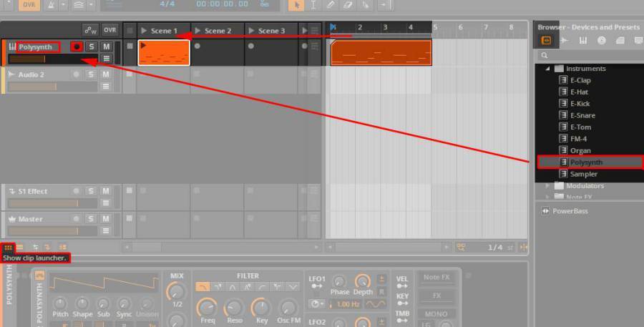This screenshot has height=327, width=644.
Task: Collapse the Instruments folder in the browser
Action: 549,69
